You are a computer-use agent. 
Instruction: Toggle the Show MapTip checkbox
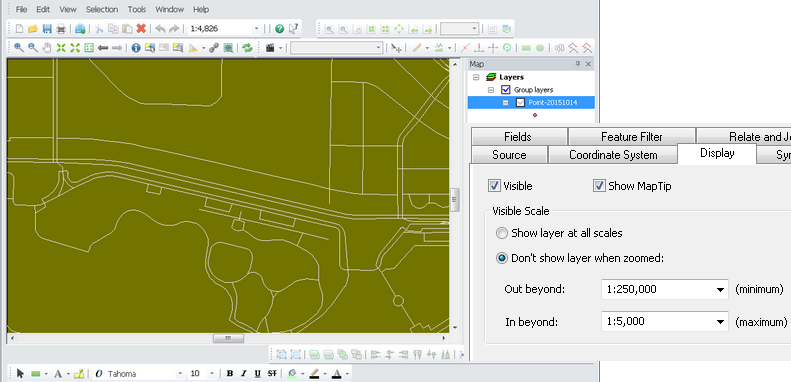[599, 186]
